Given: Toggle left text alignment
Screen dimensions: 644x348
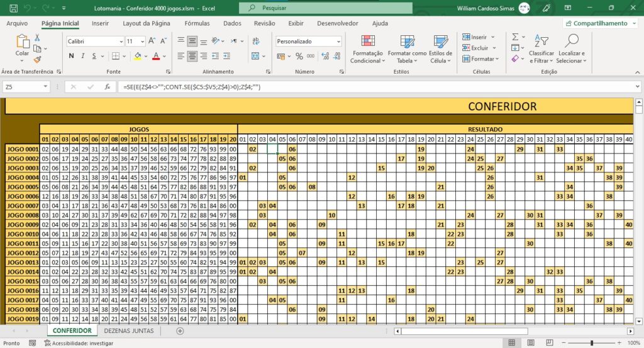Looking at the screenshot, I should (x=180, y=56).
